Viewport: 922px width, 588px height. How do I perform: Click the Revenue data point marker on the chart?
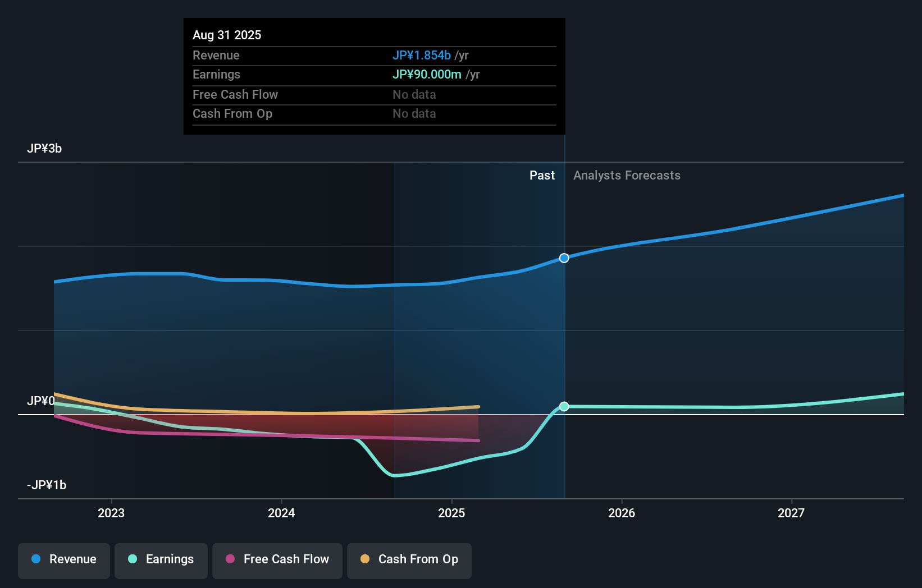tap(564, 258)
